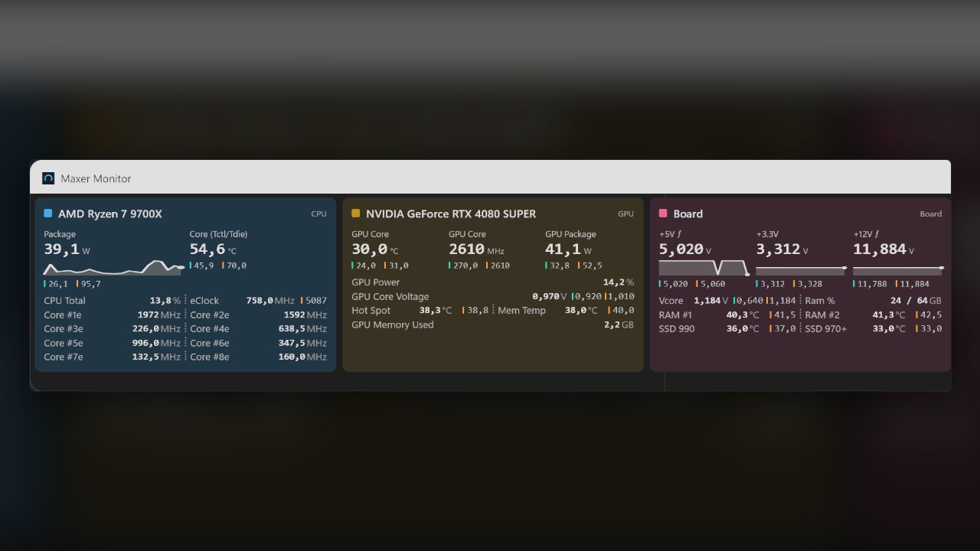Click the core temperature max value 70,0
This screenshot has width=980, height=551.
pos(234,266)
